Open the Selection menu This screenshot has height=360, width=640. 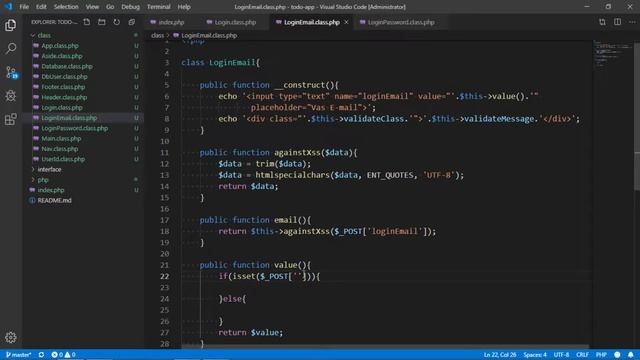point(66,7)
